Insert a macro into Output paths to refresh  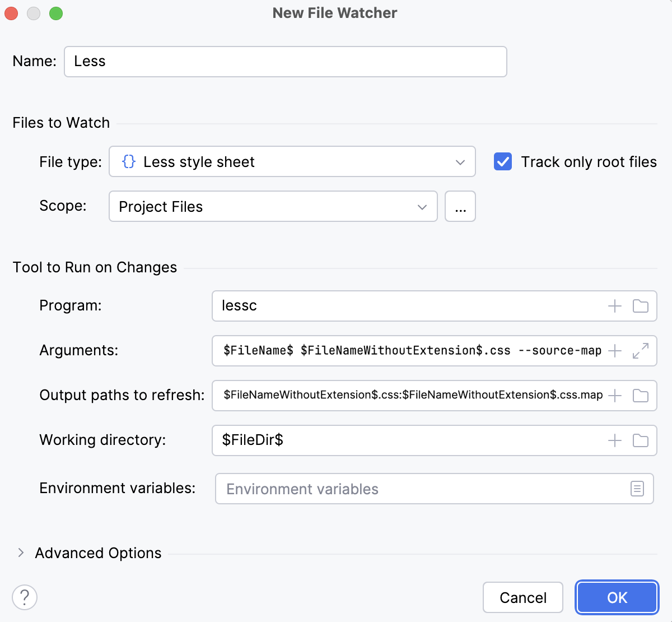point(614,396)
